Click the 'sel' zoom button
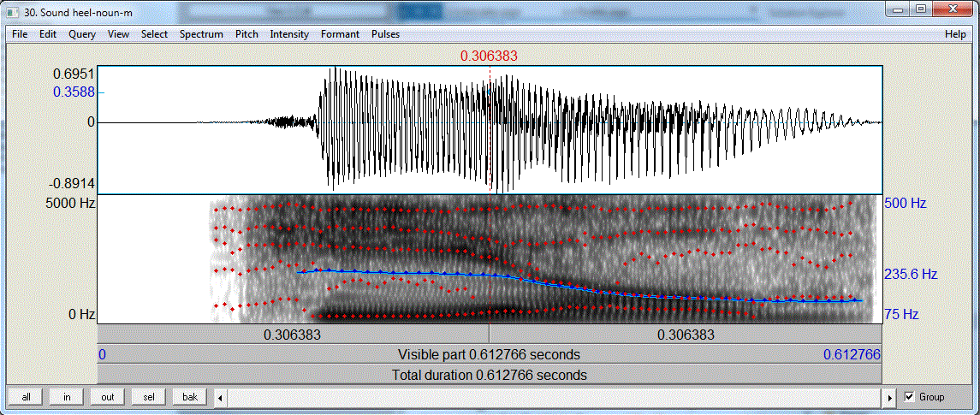 click(x=149, y=397)
